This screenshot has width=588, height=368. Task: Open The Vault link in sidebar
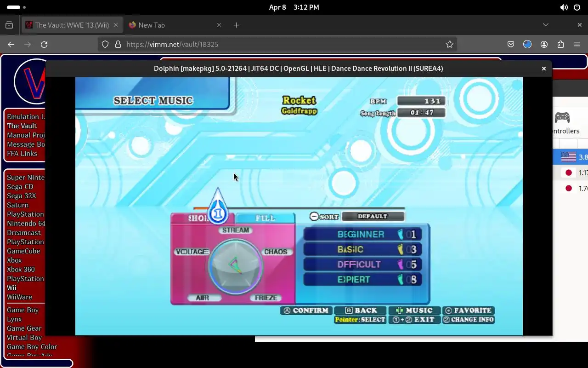coord(22,126)
